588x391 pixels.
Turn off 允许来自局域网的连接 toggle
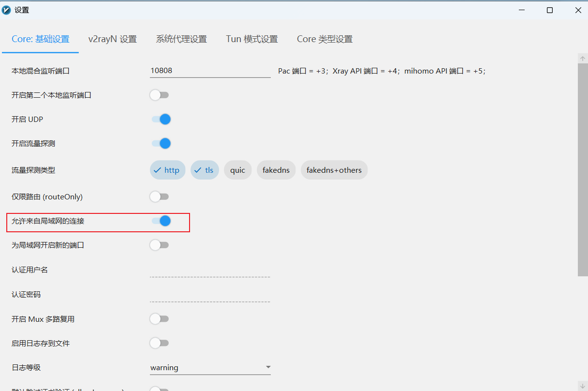tap(161, 221)
